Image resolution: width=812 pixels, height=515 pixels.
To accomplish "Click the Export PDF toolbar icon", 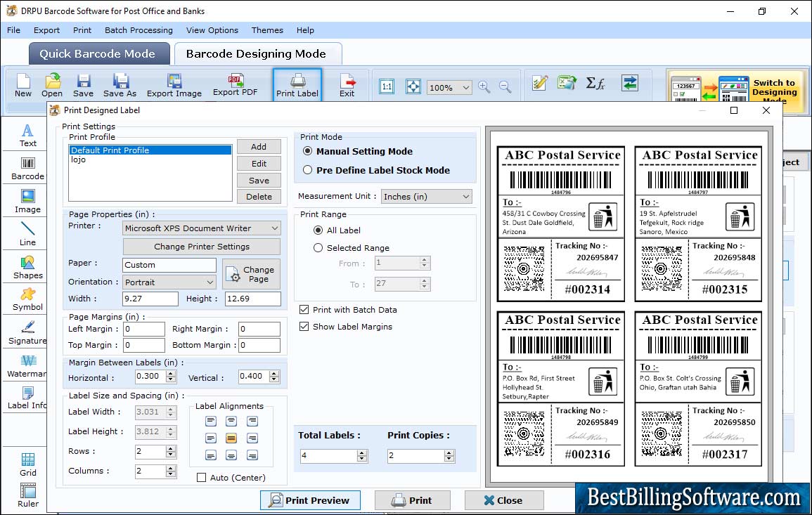I will coord(235,86).
